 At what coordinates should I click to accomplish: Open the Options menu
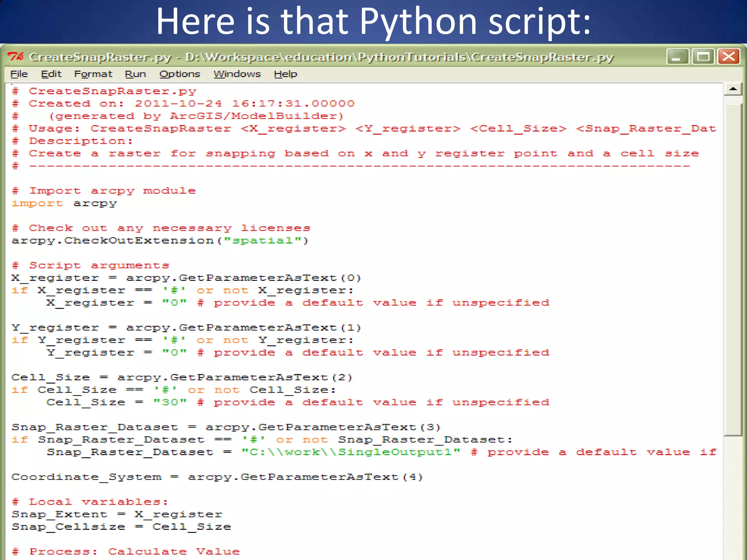tap(179, 74)
